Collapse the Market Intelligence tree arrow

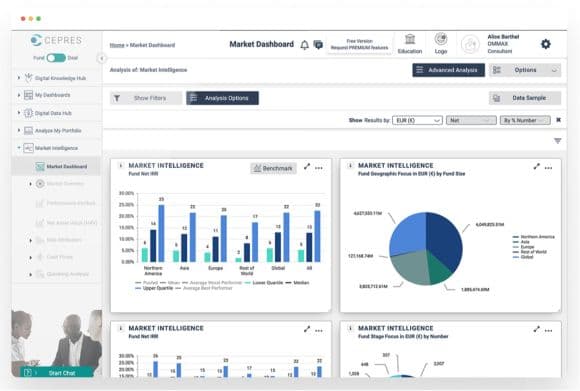click(x=19, y=148)
